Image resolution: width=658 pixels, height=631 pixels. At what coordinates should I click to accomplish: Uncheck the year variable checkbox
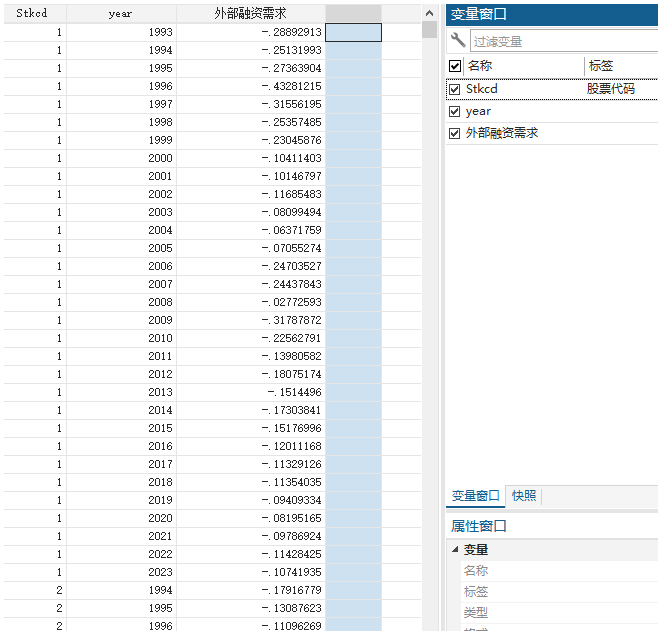(x=454, y=111)
